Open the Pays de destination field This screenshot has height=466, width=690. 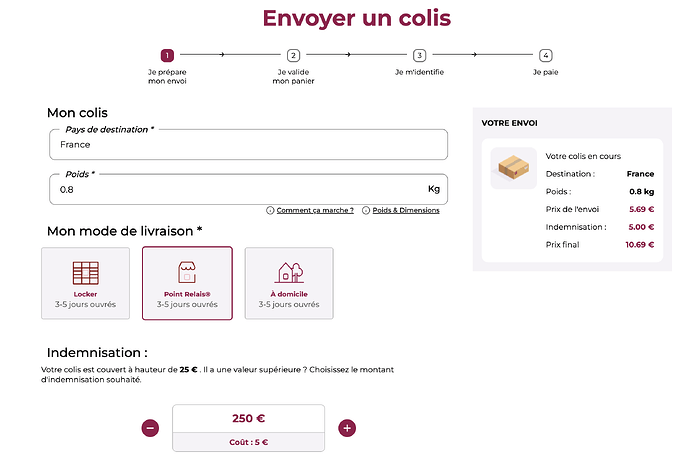click(247, 144)
